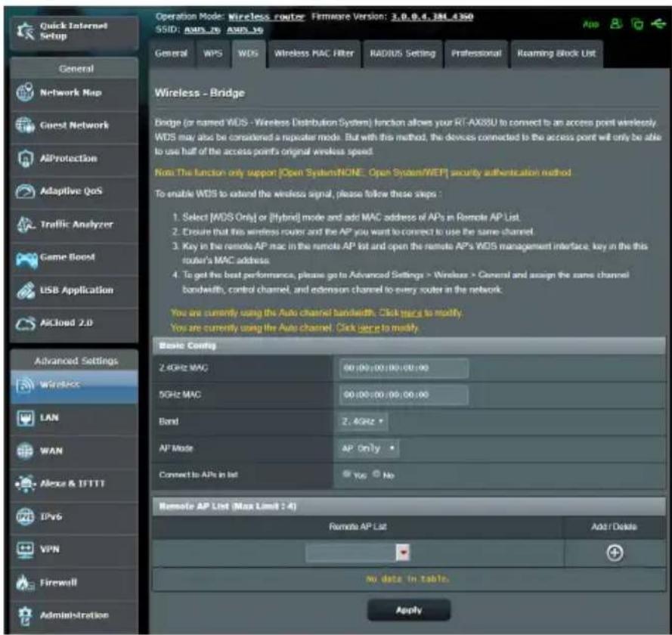
Task: Click the user account icon at top right
Action: 616,23
